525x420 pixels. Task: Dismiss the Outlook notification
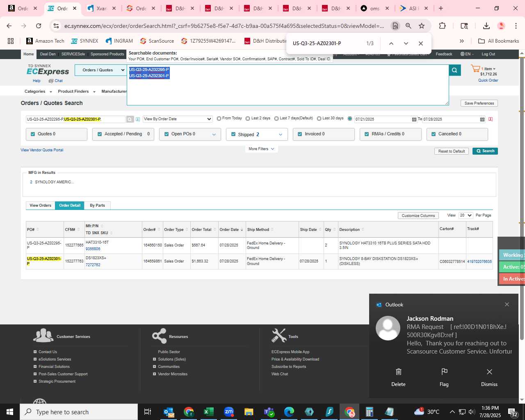(x=489, y=377)
